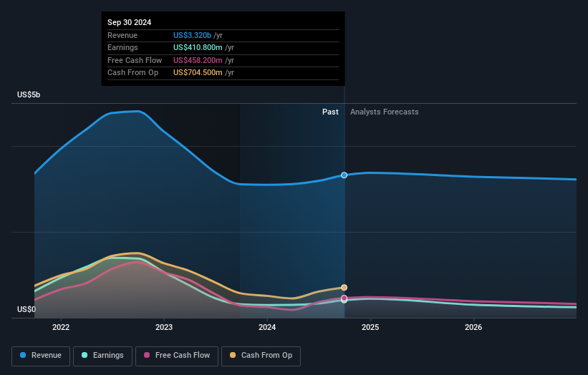Click the 2025 x-axis label
The image size is (588, 375).
coord(370,327)
